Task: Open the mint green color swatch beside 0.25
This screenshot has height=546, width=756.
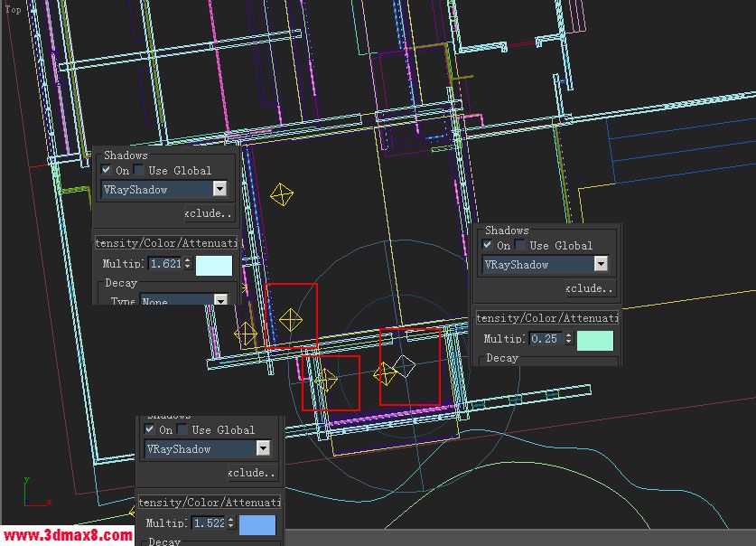Action: pos(595,341)
